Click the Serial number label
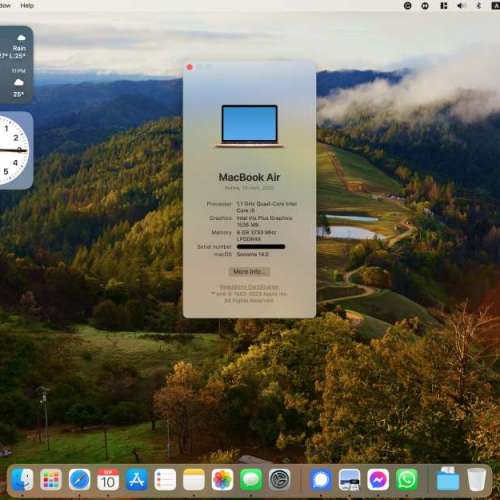 (x=214, y=247)
